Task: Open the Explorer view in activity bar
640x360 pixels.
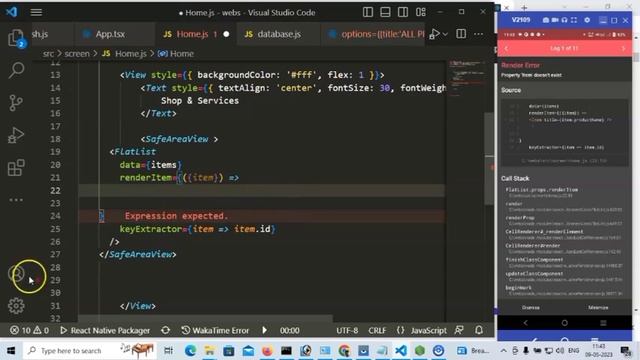Action: tap(16, 38)
